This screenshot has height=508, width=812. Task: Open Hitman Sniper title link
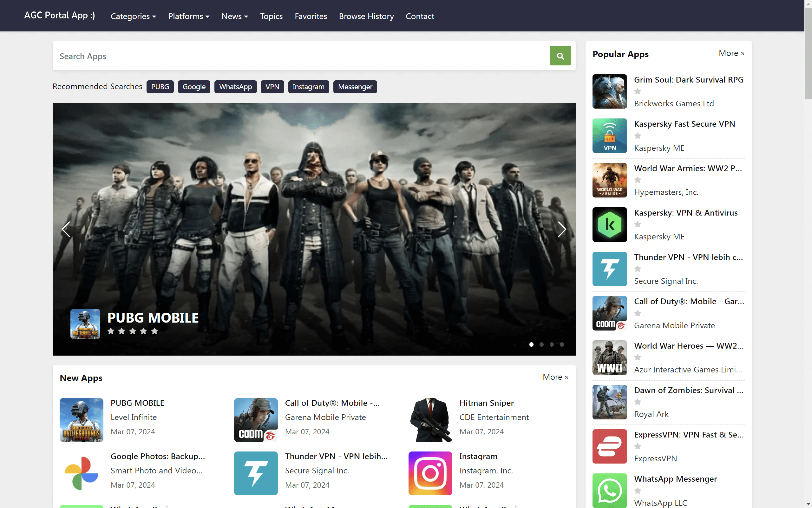[x=487, y=403]
